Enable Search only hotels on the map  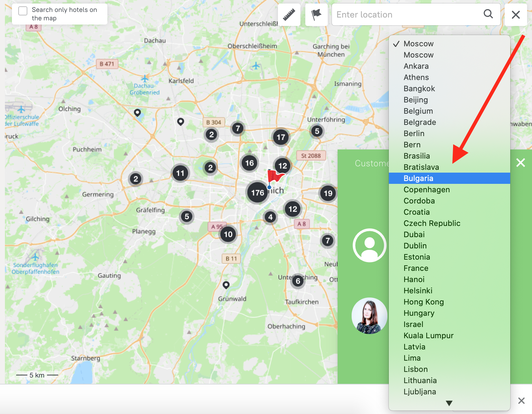[23, 11]
